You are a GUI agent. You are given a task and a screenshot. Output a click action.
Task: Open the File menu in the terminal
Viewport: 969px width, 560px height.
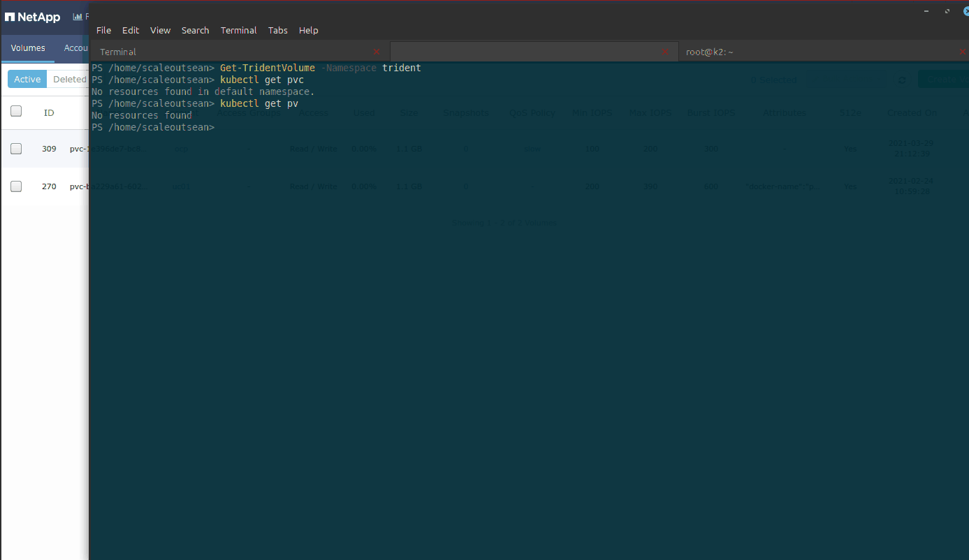coord(103,30)
